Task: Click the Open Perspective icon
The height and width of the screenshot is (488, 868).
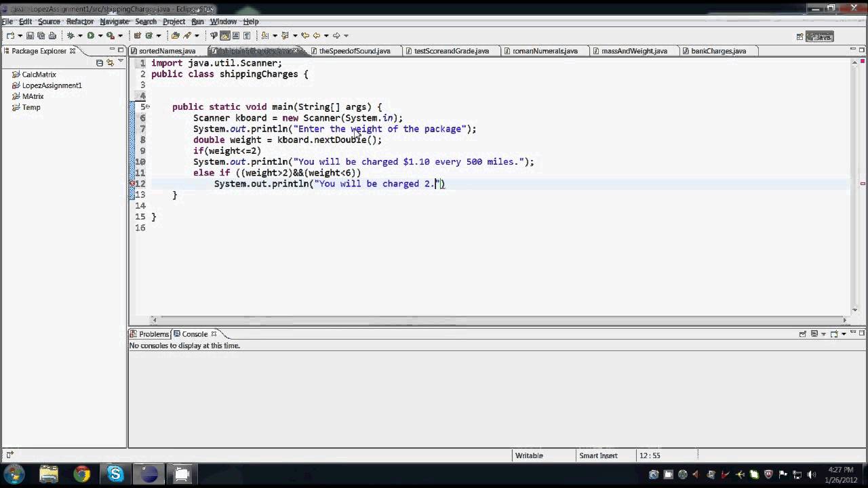Action: [800, 37]
